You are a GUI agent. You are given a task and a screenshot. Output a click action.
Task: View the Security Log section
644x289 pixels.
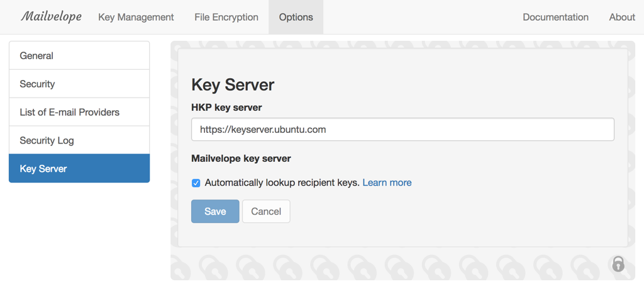[79, 140]
